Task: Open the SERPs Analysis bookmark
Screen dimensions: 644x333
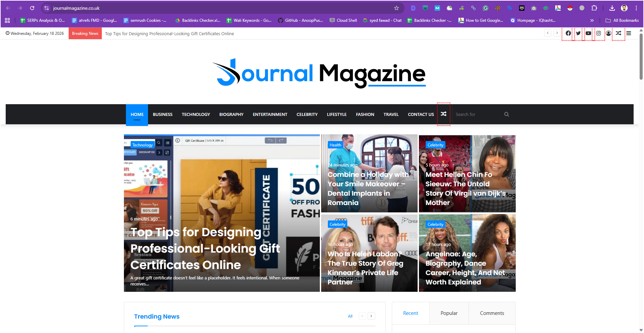Action: pyautogui.click(x=43, y=20)
